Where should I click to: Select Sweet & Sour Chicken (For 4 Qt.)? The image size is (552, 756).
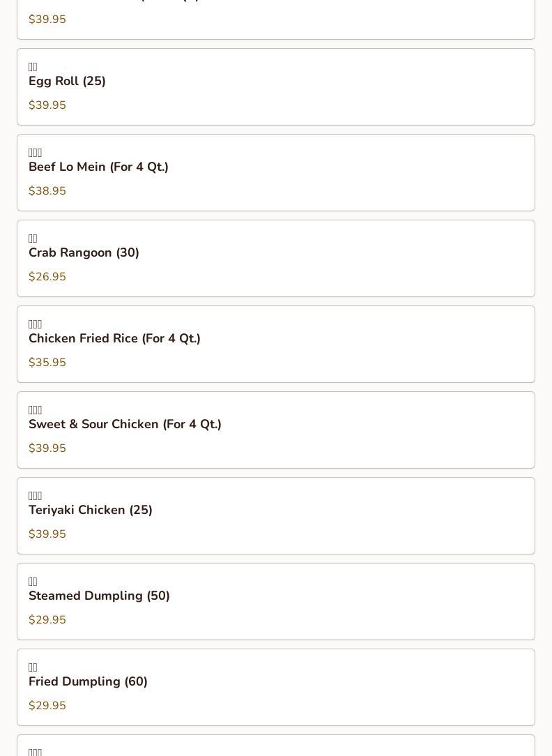pos(125,425)
